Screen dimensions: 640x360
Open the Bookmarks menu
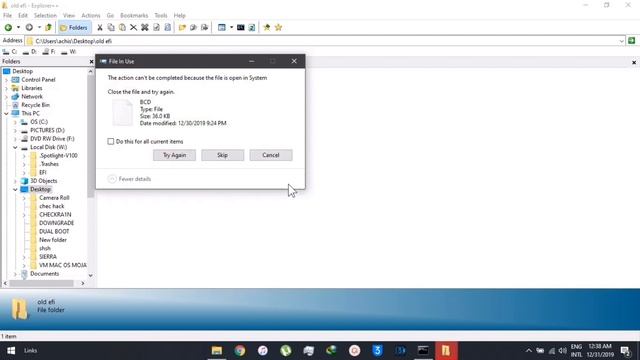coord(134,16)
